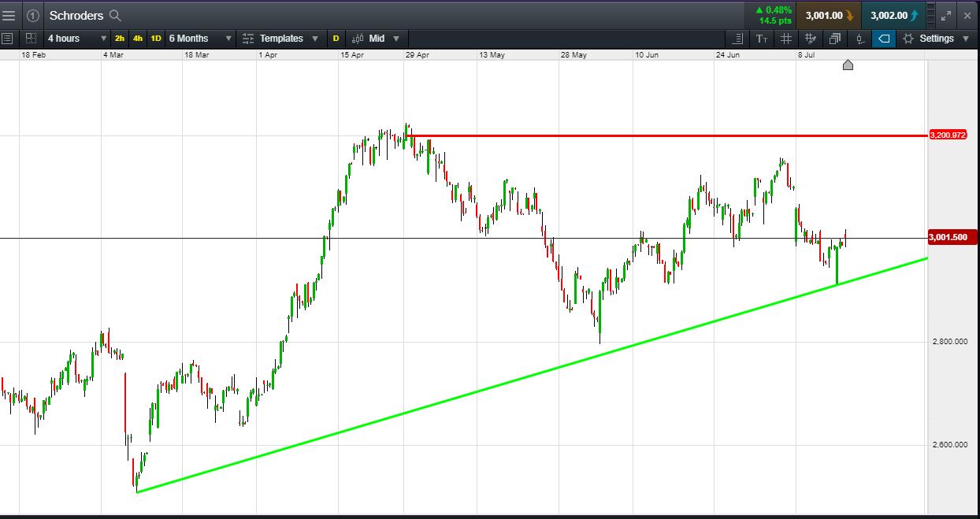
Task: Switch to 2h quick interval
Action: click(120, 38)
